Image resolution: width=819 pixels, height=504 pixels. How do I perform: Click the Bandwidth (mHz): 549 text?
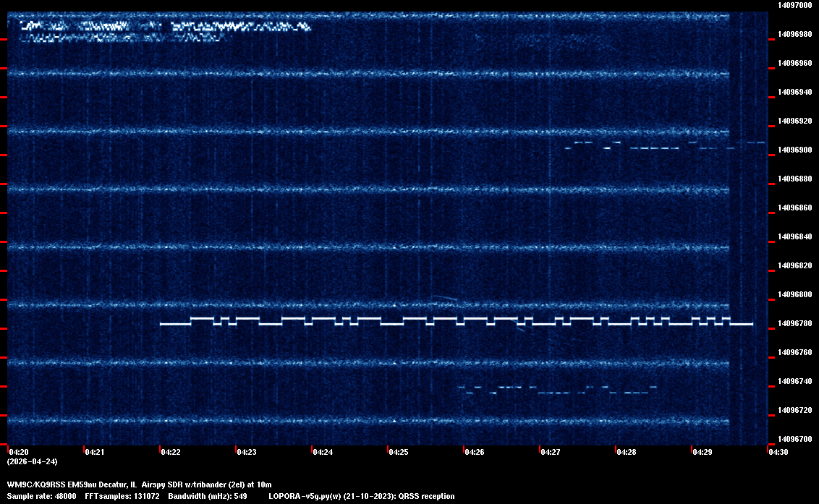click(208, 496)
